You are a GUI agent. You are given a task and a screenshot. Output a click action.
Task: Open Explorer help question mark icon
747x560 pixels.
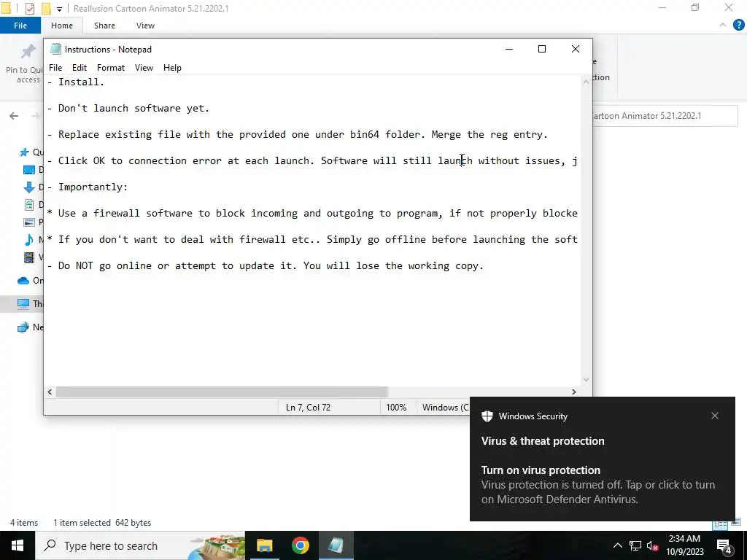pyautogui.click(x=738, y=26)
